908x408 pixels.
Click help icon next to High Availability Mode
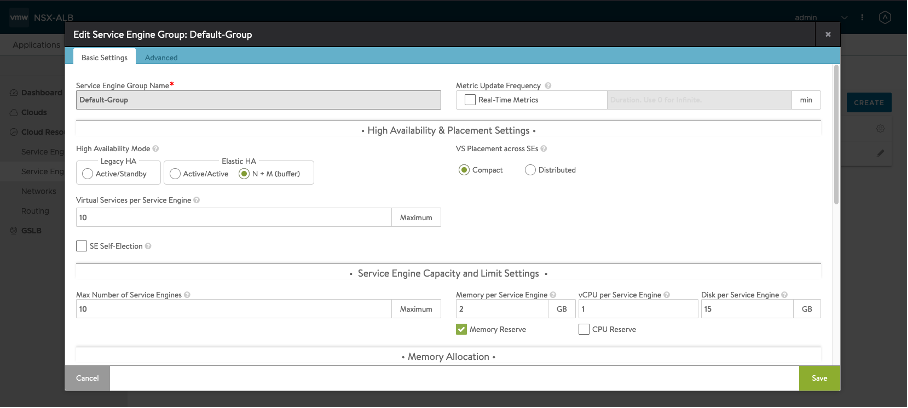157,148
